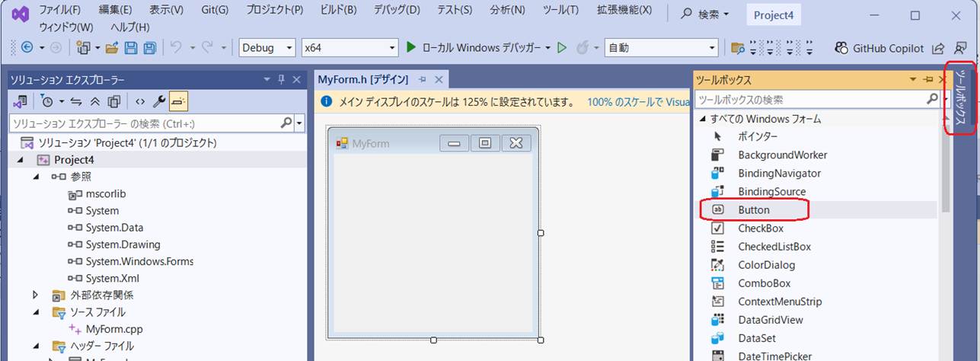Click the sync with active document icon
The width and height of the screenshot is (980, 361).
pyautogui.click(x=76, y=101)
